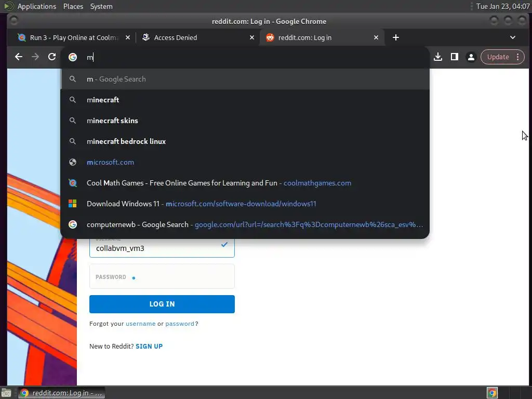Click the Google icon in the address bar
This screenshot has width=532, height=399.
click(x=73, y=57)
